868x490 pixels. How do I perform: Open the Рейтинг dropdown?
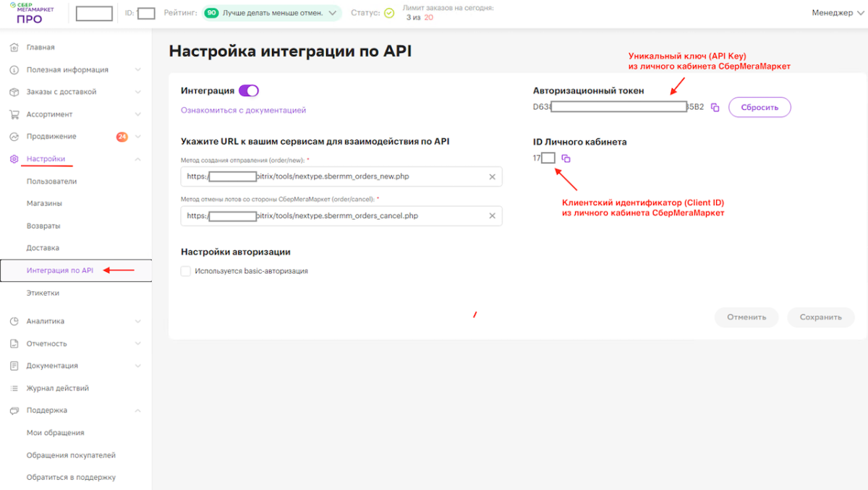[271, 13]
